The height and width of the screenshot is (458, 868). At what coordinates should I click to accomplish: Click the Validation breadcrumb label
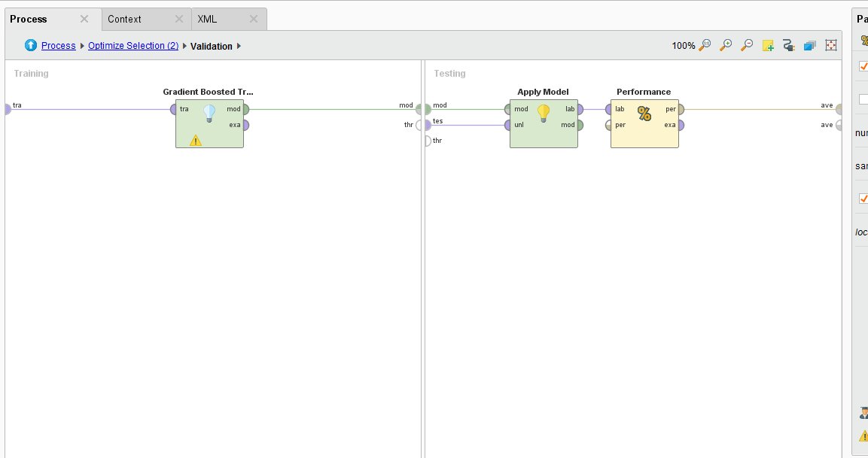point(211,47)
